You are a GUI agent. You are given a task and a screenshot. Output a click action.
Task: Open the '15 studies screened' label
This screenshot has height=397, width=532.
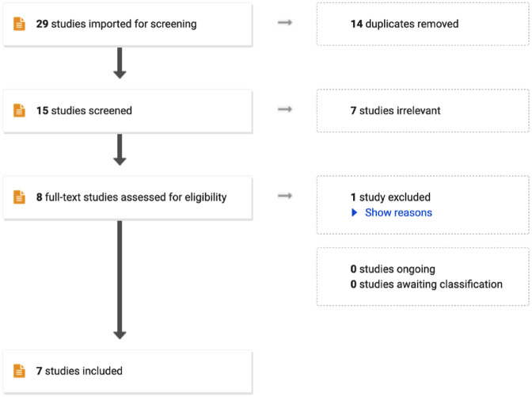point(84,111)
